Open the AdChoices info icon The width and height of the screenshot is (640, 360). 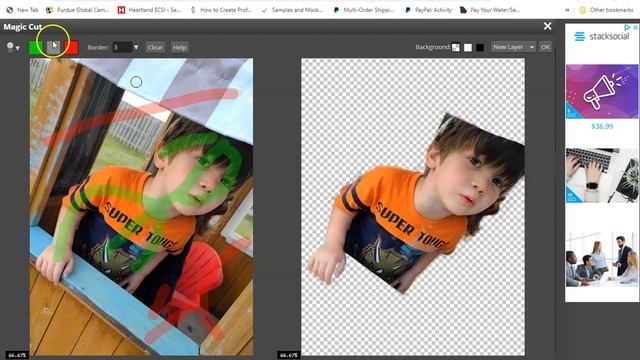[627, 27]
